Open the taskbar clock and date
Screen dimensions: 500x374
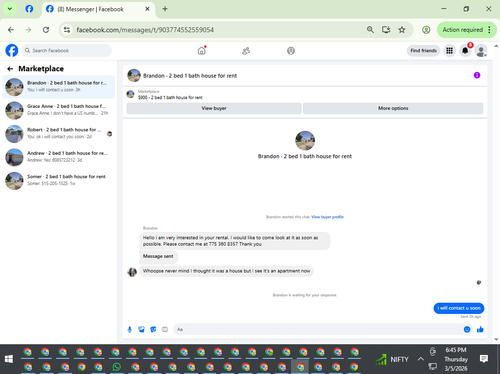click(x=456, y=359)
